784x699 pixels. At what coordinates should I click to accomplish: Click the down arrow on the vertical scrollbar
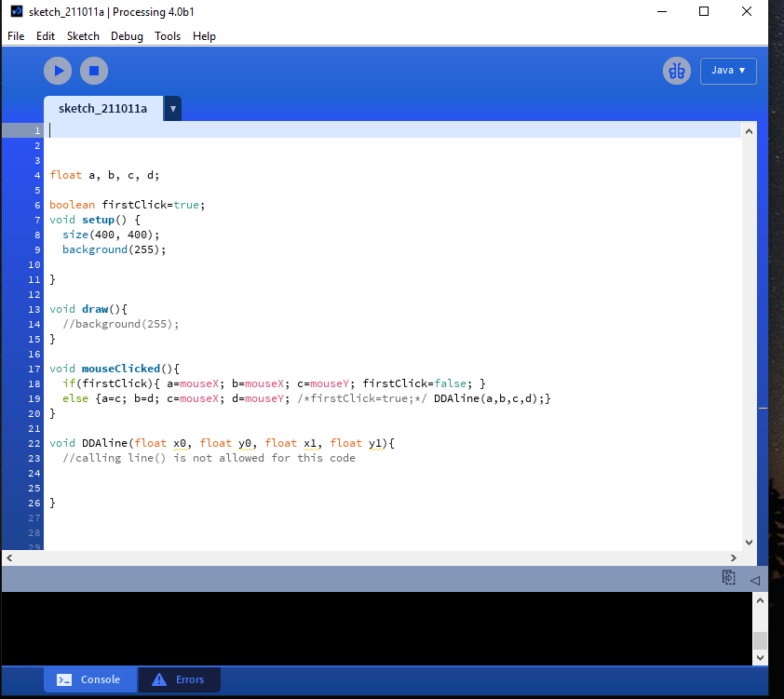click(749, 542)
